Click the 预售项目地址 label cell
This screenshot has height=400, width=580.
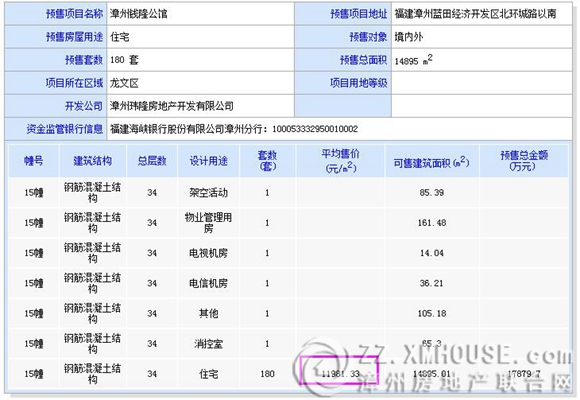coord(343,14)
